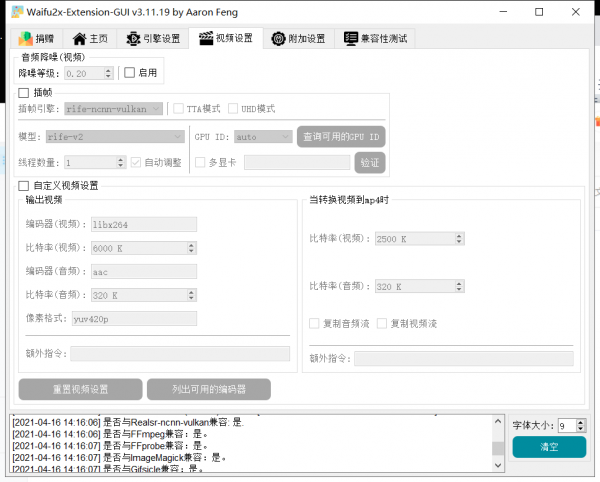Click the mp4 比特率(视频) 2500 K field
The image size is (600, 482).
[415, 239]
